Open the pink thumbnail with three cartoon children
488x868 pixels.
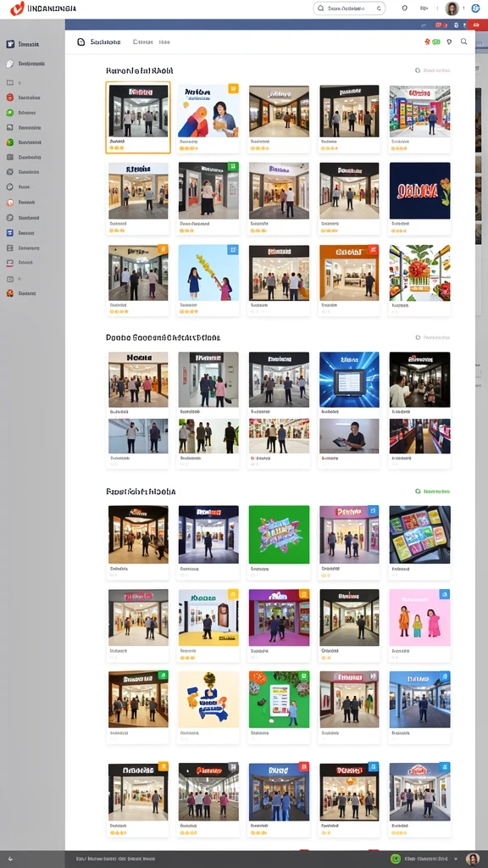coord(419,617)
